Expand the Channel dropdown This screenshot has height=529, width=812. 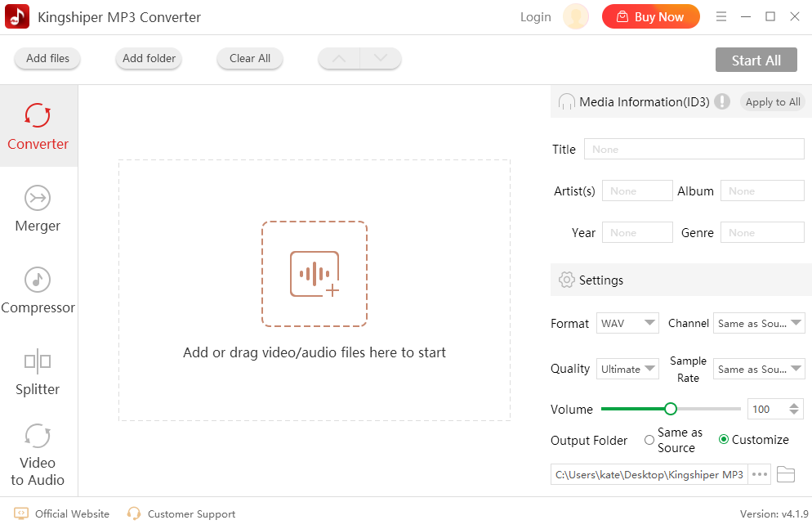pyautogui.click(x=759, y=323)
